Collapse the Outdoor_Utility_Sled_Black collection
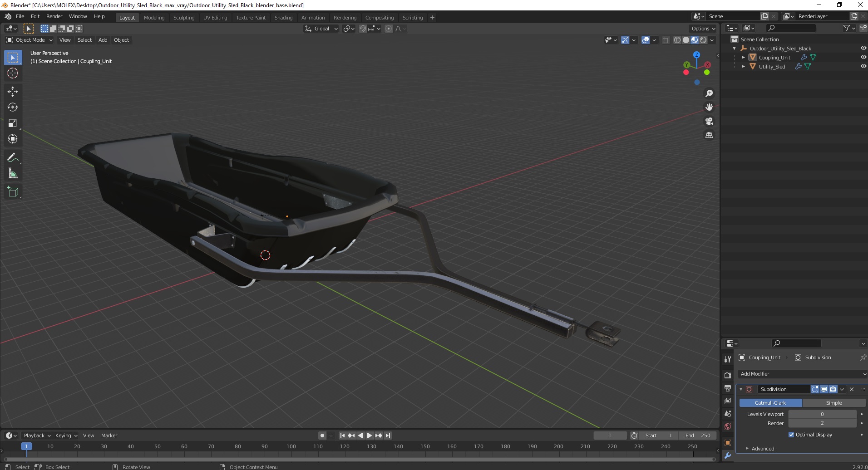 (735, 48)
